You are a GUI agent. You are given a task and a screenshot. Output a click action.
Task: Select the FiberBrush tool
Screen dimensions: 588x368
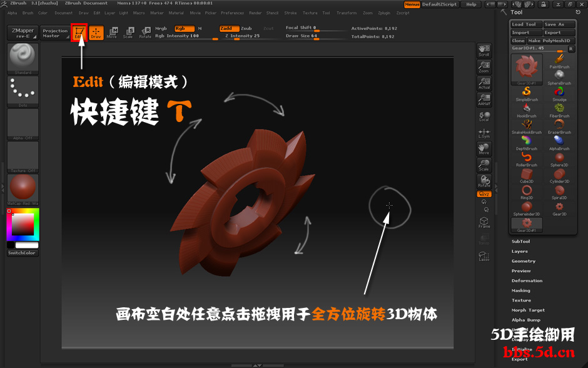(559, 111)
